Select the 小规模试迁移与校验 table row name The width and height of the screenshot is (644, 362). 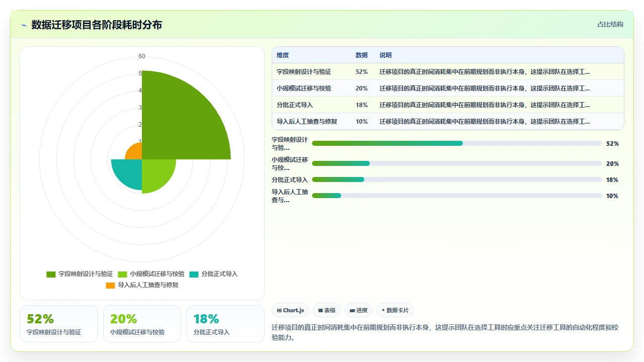(304, 88)
